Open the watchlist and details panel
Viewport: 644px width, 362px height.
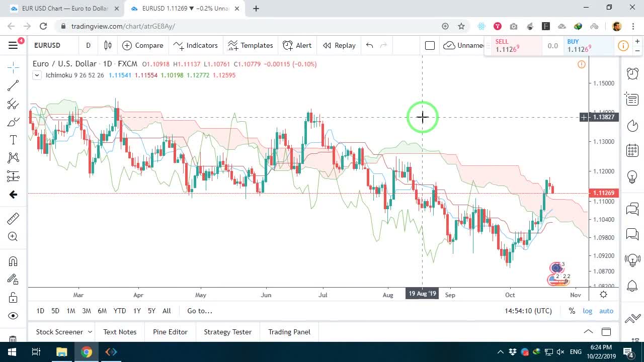[632, 99]
